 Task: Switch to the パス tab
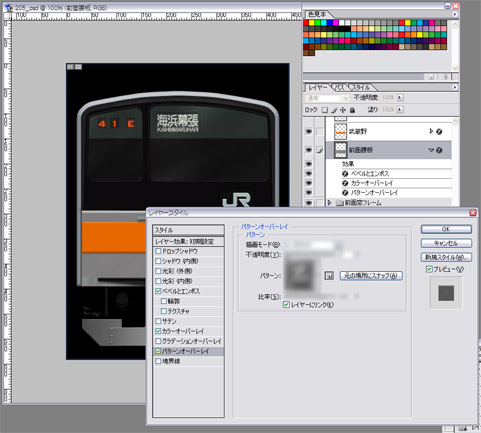pyautogui.click(x=339, y=87)
